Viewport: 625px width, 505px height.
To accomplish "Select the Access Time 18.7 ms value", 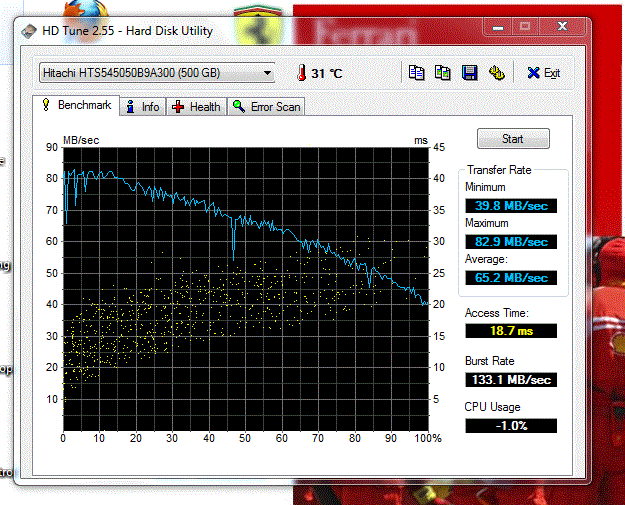I will point(511,331).
